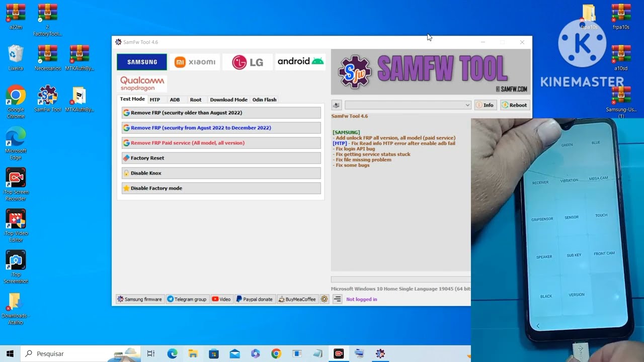Open the Test Mode tab
Viewport: 644px width, 362px height.
(132, 99)
